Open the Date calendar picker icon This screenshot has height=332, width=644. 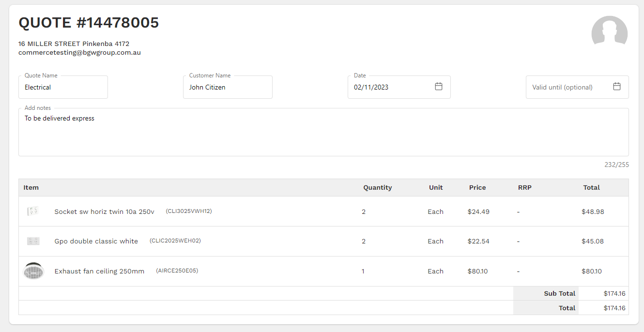pyautogui.click(x=439, y=87)
